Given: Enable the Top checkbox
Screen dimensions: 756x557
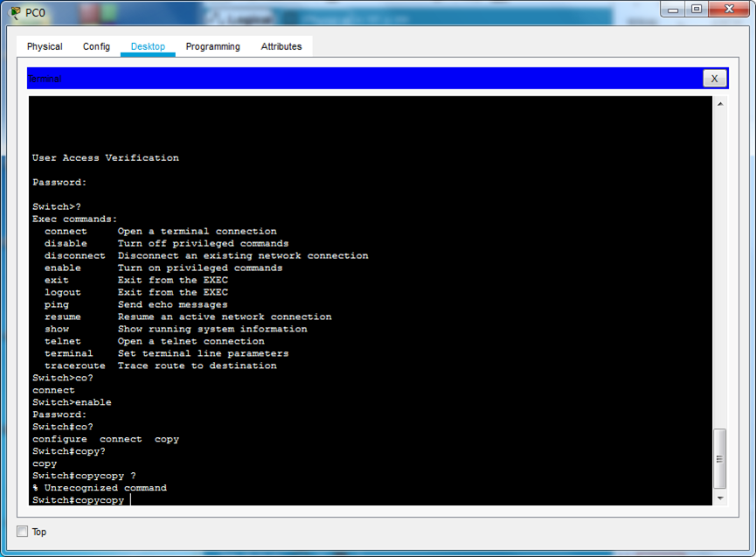Looking at the screenshot, I should (22, 532).
